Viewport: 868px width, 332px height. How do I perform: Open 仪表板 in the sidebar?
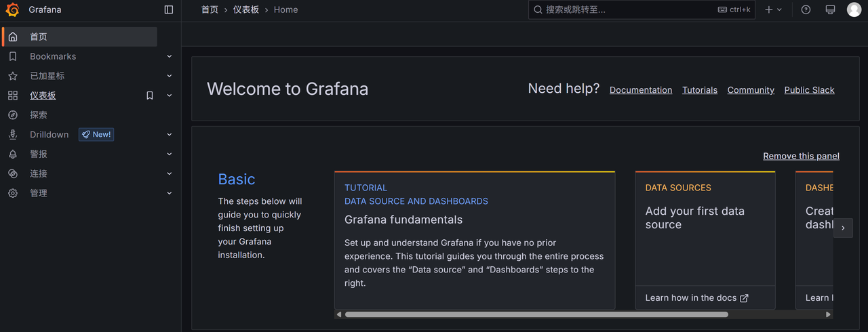click(x=43, y=96)
